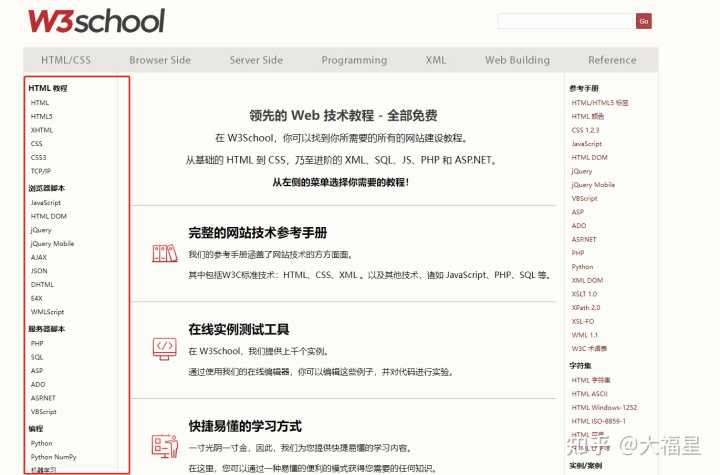Open DHTML tutorial link
720x475 pixels.
(42, 284)
